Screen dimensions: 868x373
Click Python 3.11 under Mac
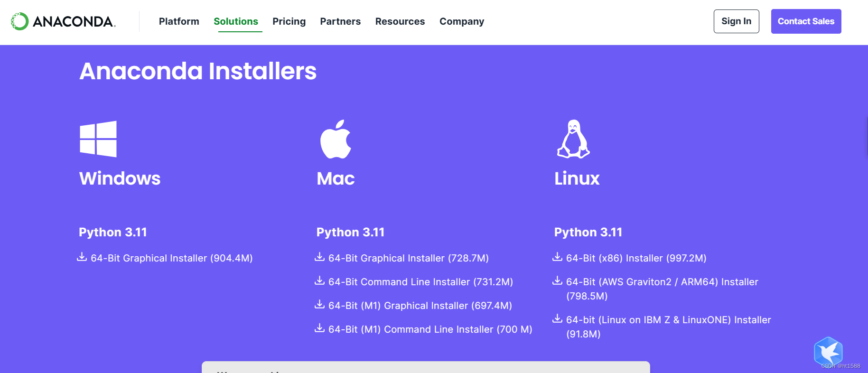click(x=351, y=232)
